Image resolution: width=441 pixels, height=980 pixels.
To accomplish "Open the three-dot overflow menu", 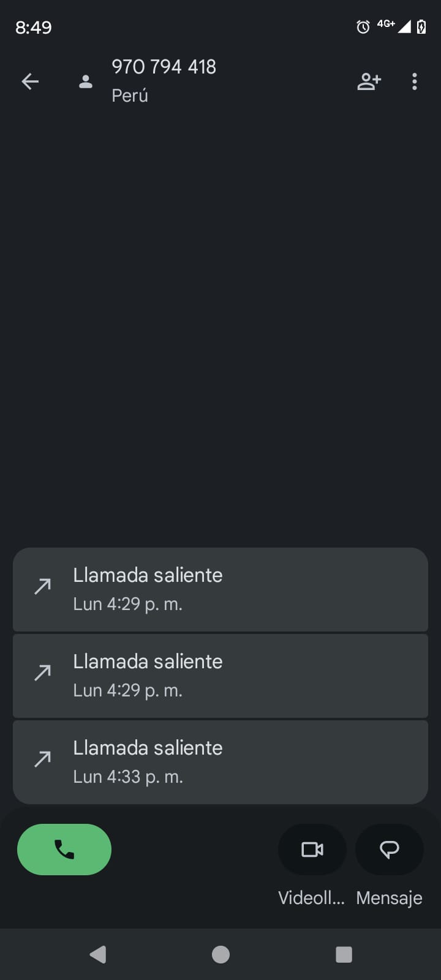I will (x=415, y=81).
